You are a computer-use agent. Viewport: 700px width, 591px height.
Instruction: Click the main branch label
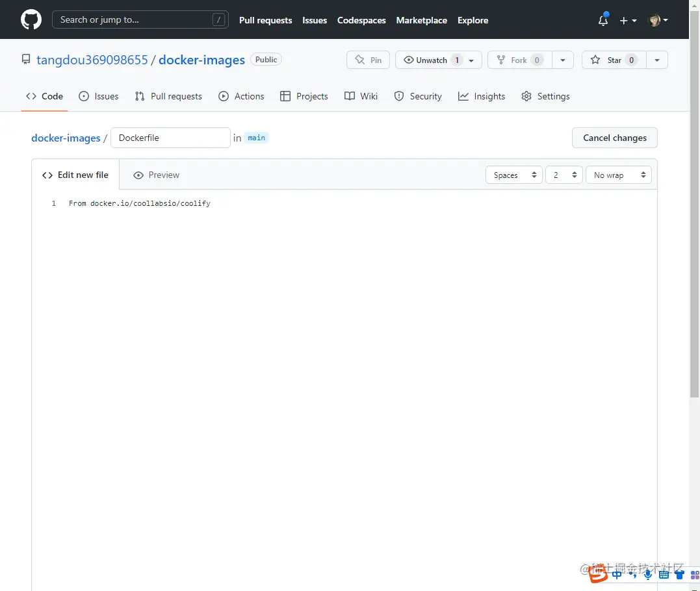coord(256,138)
